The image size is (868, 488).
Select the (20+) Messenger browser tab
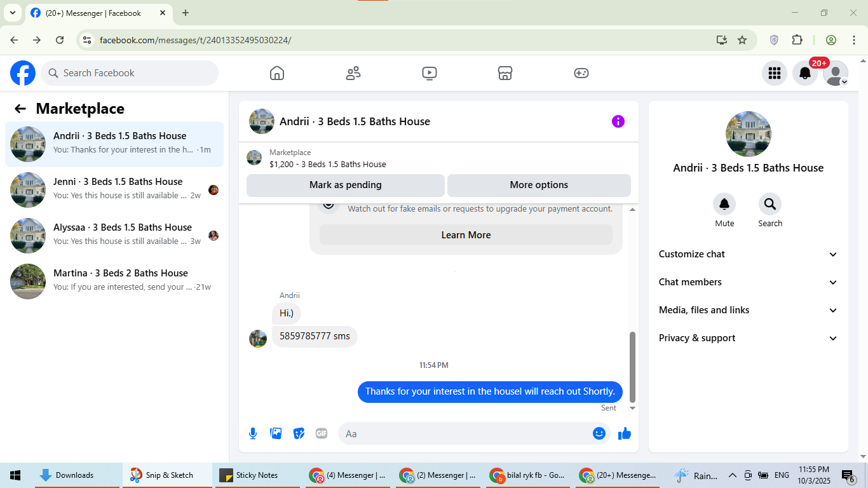click(98, 13)
